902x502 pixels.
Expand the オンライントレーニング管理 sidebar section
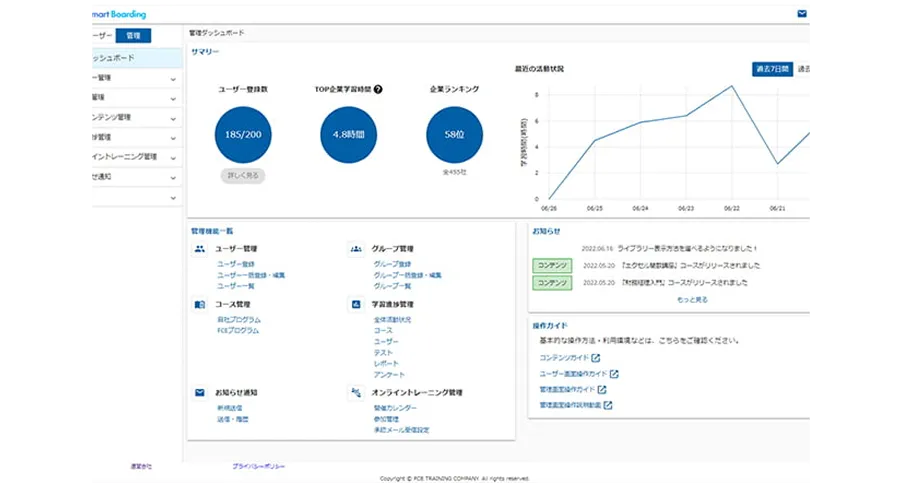point(173,157)
